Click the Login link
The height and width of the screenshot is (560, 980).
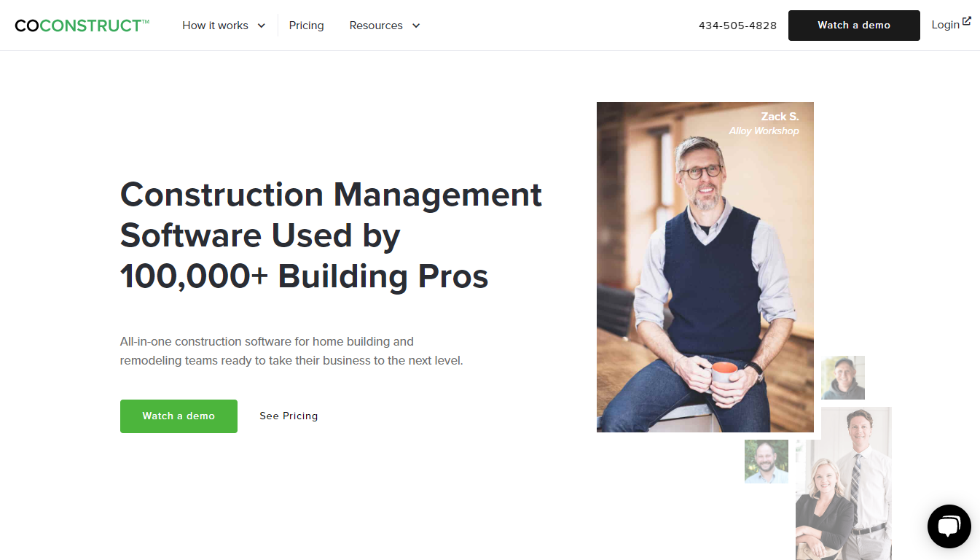945,25
